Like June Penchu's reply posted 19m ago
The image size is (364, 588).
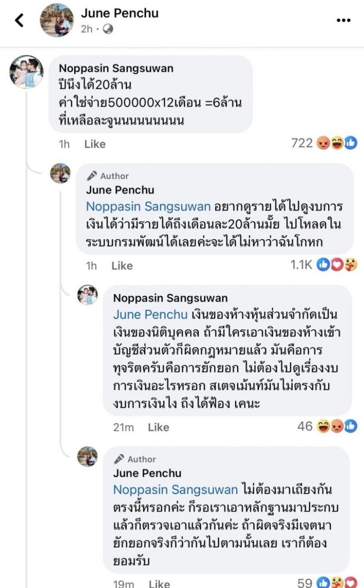tap(159, 583)
